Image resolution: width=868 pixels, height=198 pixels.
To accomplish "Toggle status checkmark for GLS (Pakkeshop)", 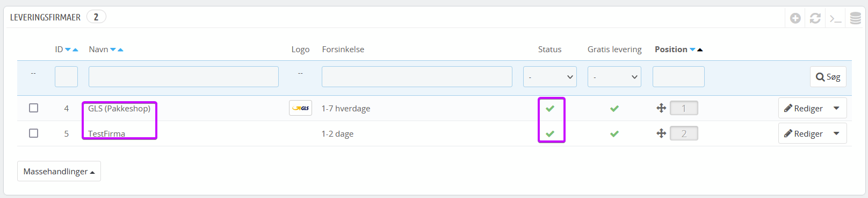I will pyautogui.click(x=550, y=109).
